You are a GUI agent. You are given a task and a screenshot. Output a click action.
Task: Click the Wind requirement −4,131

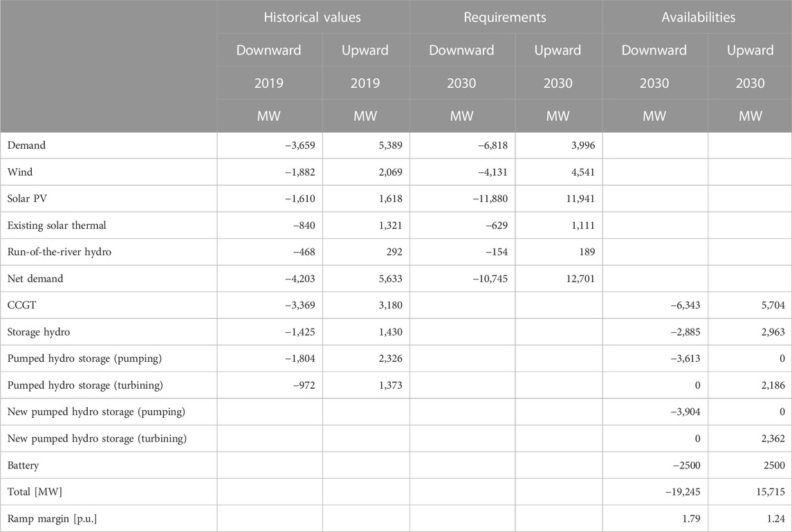492,172
